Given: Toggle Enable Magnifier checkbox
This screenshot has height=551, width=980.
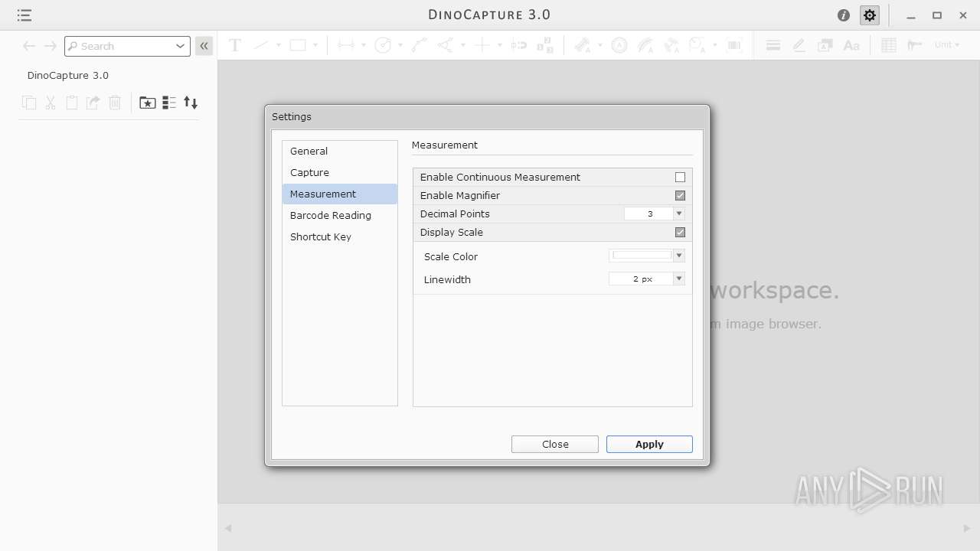Looking at the screenshot, I should click(x=680, y=195).
